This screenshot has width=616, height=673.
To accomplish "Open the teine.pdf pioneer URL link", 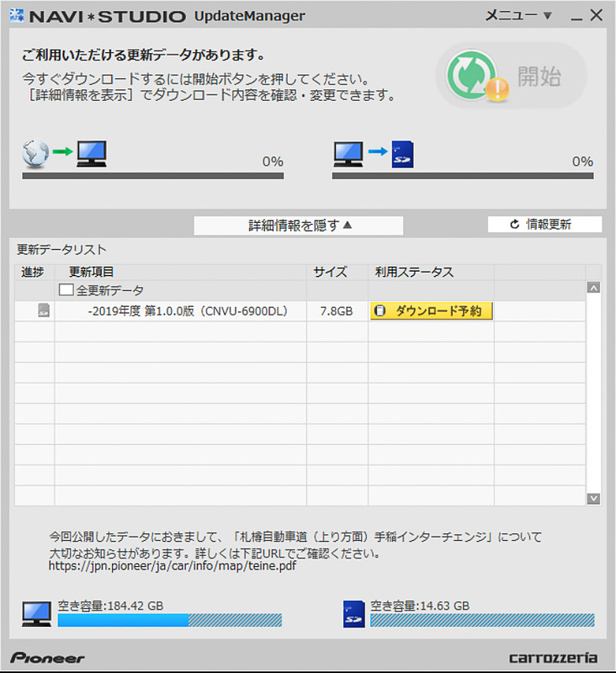I will (x=173, y=565).
